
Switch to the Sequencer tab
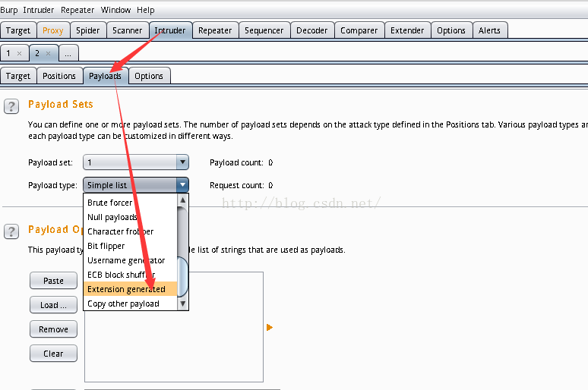264,30
